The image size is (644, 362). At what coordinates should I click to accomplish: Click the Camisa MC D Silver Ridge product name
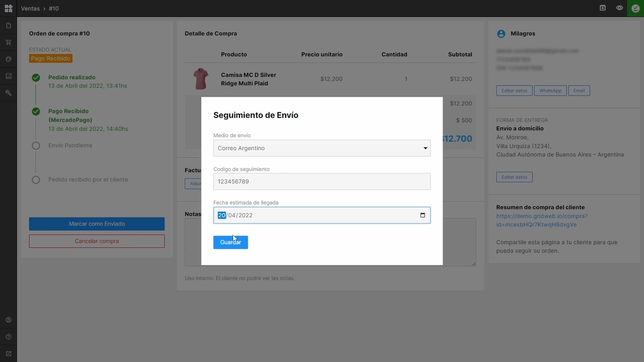click(248, 79)
